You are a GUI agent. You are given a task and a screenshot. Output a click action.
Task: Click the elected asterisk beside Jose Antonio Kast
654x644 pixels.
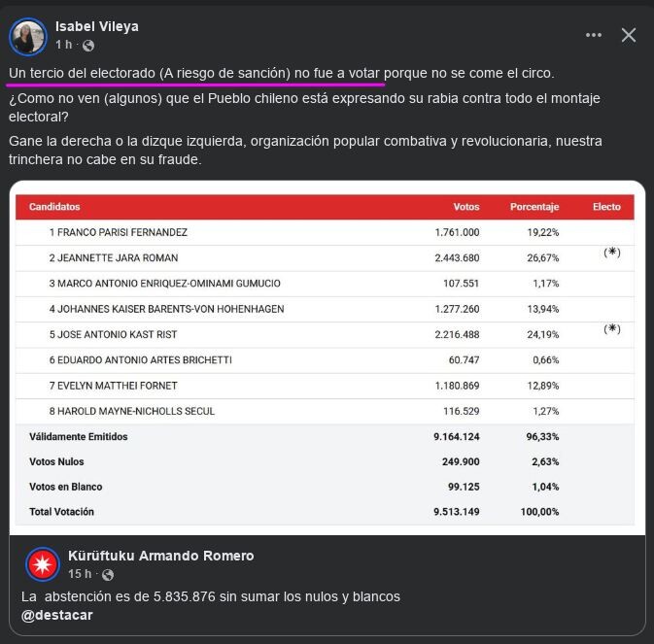pos(611,328)
